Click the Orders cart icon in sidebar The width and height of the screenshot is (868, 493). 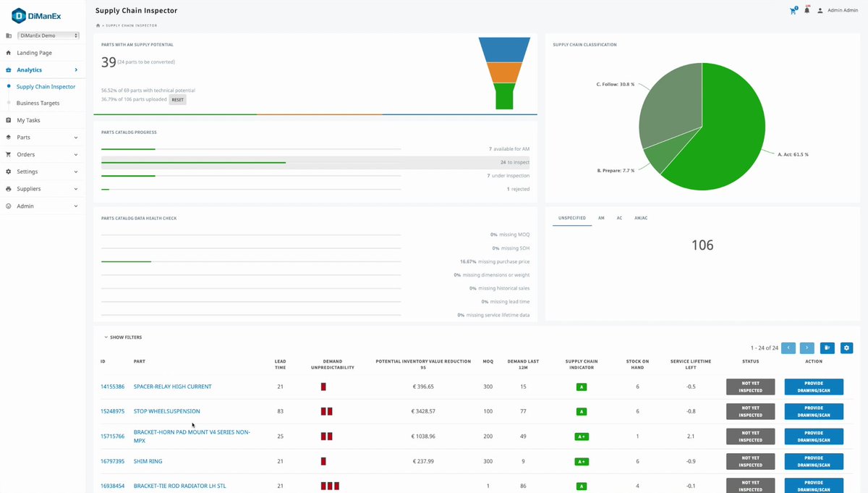click(9, 154)
